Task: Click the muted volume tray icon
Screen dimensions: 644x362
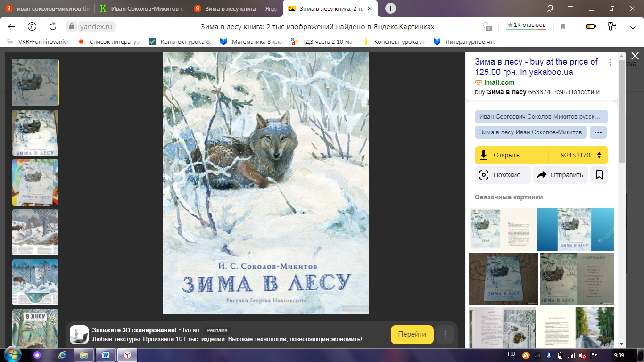Action: point(583,355)
